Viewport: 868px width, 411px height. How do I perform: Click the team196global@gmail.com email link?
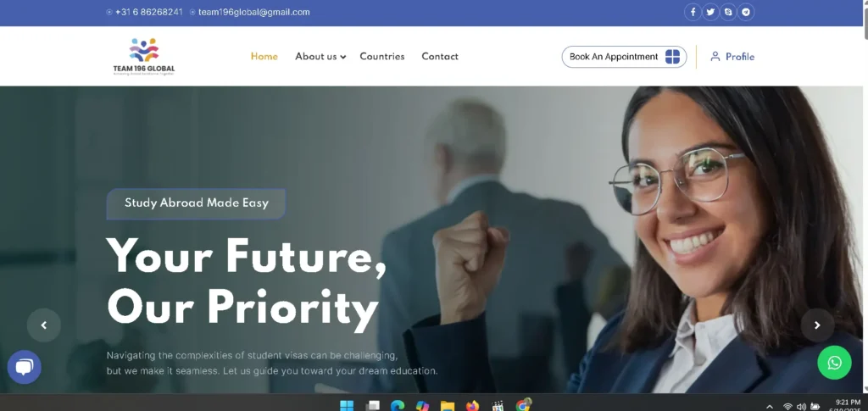point(253,12)
